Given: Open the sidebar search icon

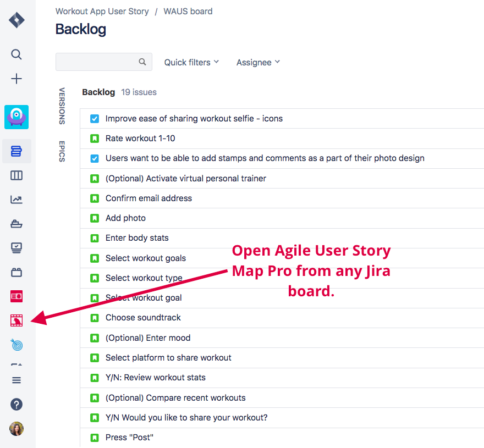Looking at the screenshot, I should coord(16,54).
